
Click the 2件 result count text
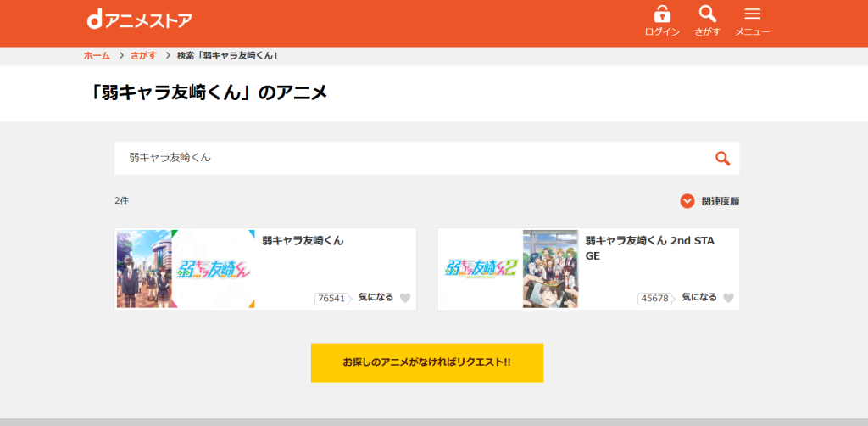tap(122, 201)
